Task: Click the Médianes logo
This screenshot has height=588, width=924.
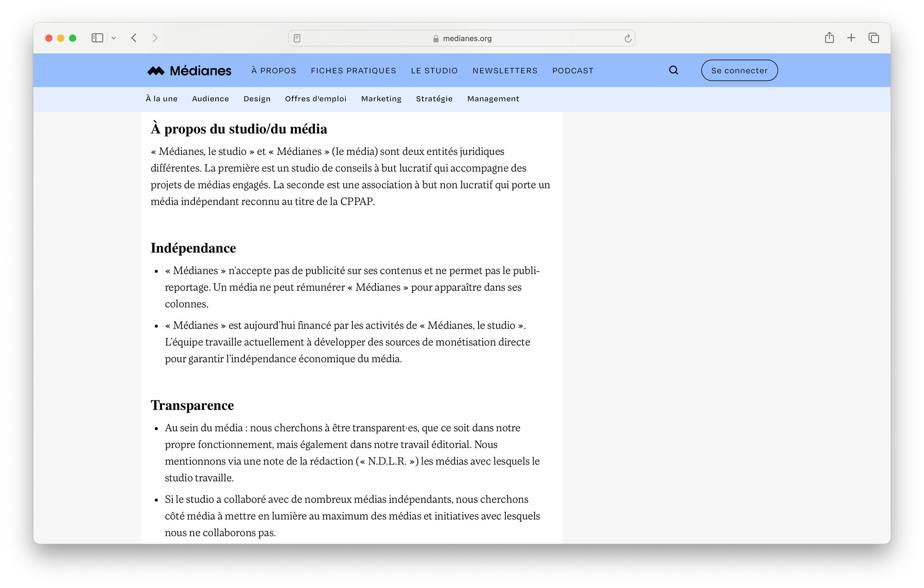Action: click(x=189, y=71)
